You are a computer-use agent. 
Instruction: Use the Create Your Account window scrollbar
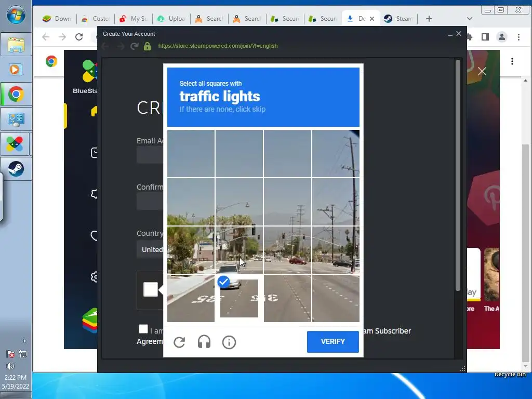pos(458,175)
